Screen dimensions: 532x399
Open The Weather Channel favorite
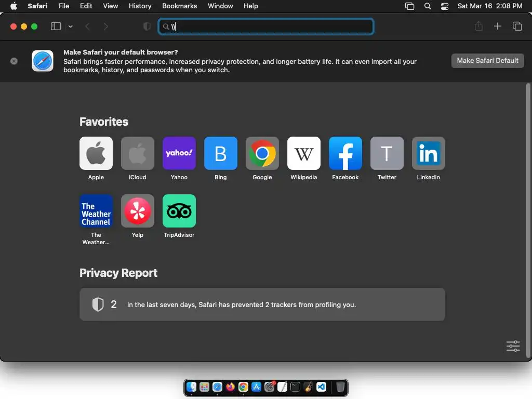click(96, 211)
